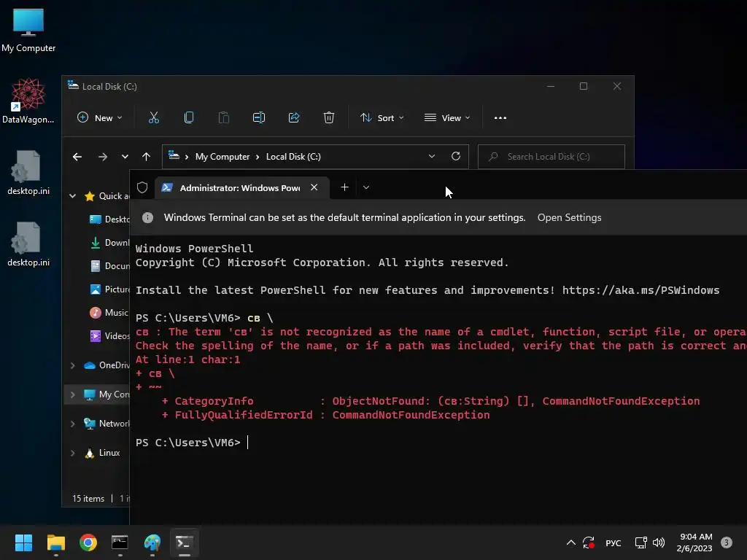Show hidden system tray icons

570,542
